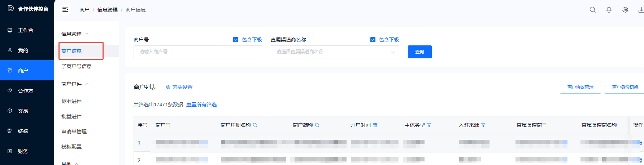Open search with the magnifier icon
This screenshot has height=165, width=644.
click(x=593, y=10)
